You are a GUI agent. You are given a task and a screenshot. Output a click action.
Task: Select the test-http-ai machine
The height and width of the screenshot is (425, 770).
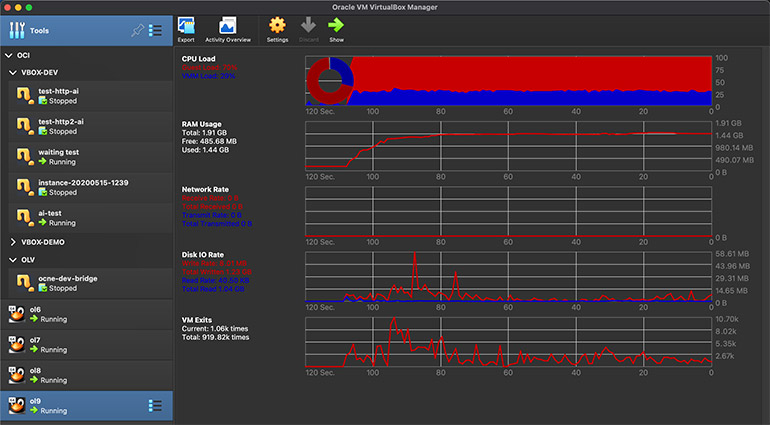[90, 96]
